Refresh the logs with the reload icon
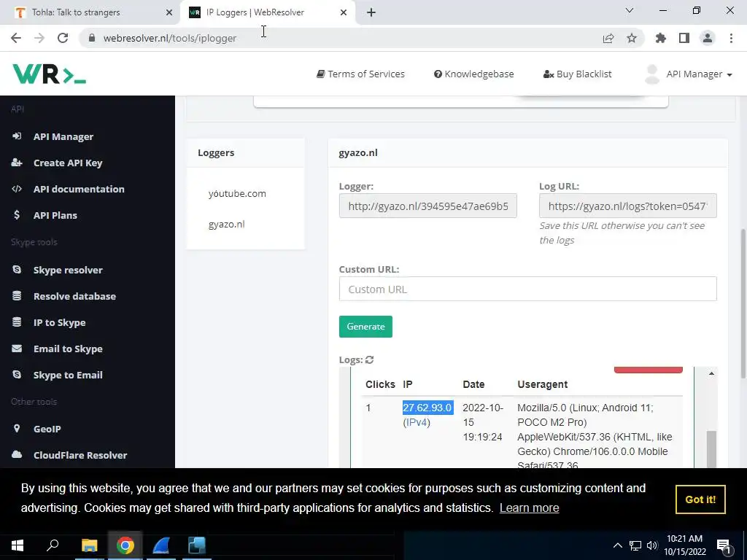Image resolution: width=747 pixels, height=560 pixels. (x=369, y=359)
